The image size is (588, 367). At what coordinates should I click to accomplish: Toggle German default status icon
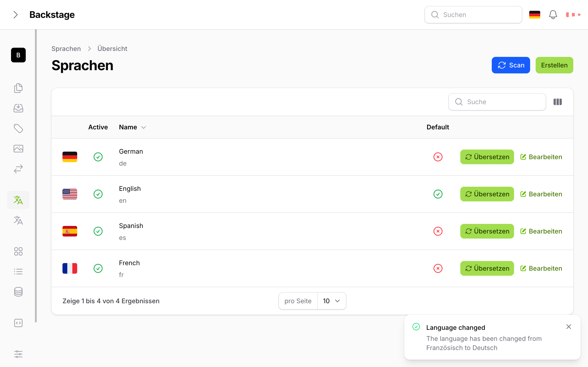(x=438, y=157)
